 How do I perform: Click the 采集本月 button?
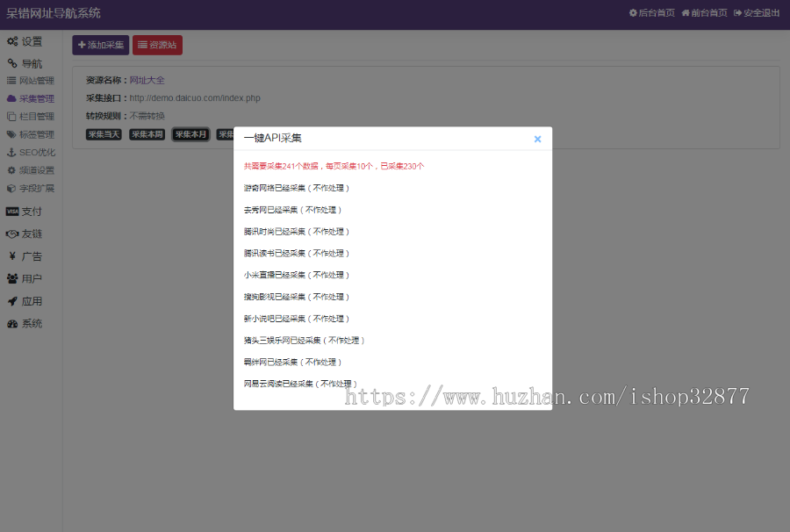190,134
